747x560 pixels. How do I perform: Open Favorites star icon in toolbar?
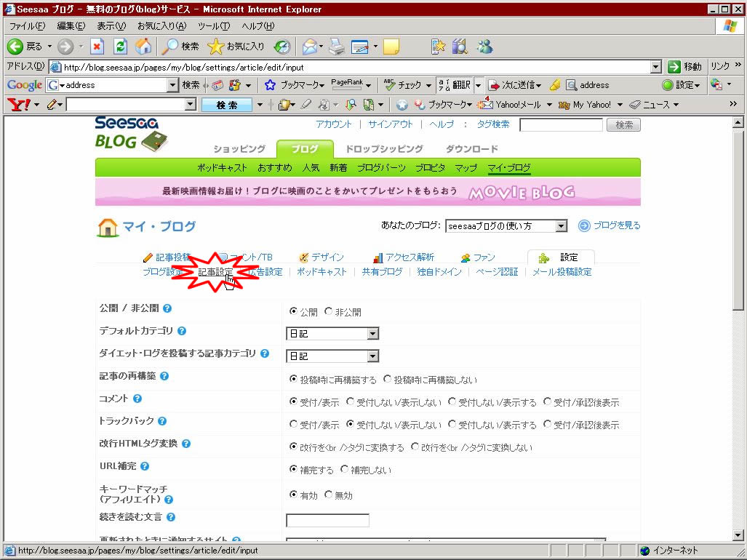[x=215, y=47]
